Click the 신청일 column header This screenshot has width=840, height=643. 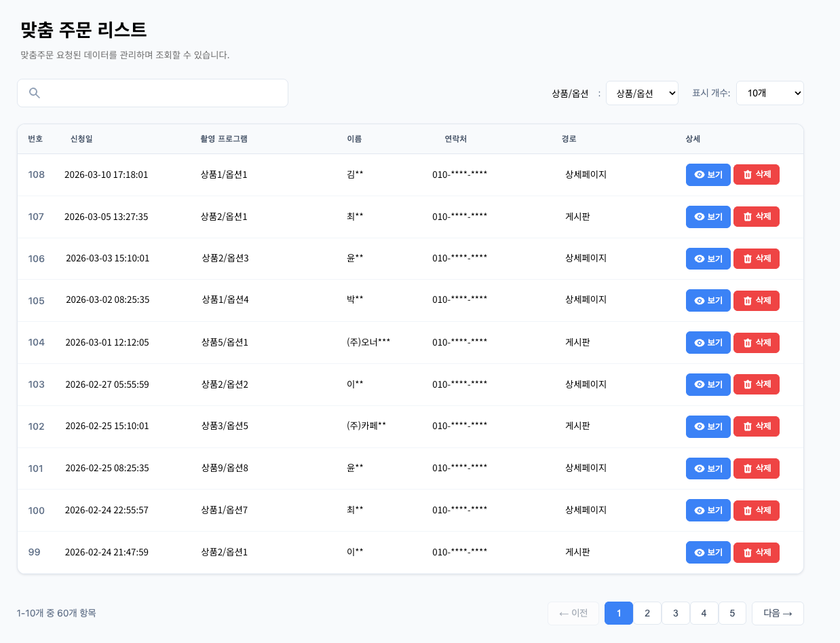click(x=81, y=139)
